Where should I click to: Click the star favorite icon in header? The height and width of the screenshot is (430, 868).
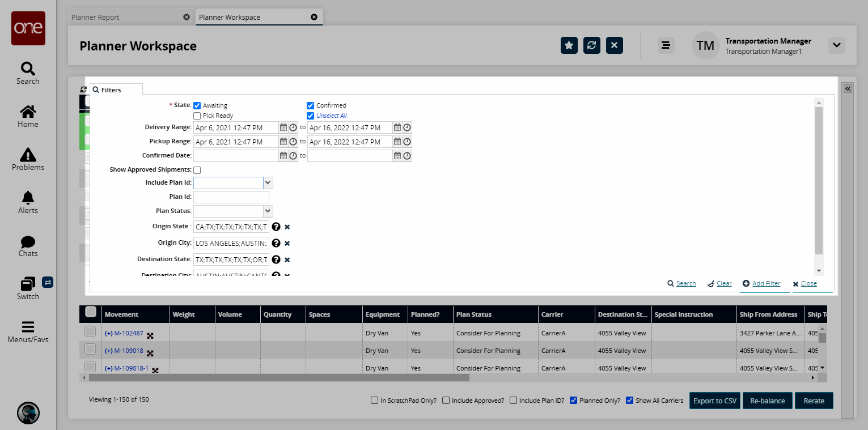point(569,45)
